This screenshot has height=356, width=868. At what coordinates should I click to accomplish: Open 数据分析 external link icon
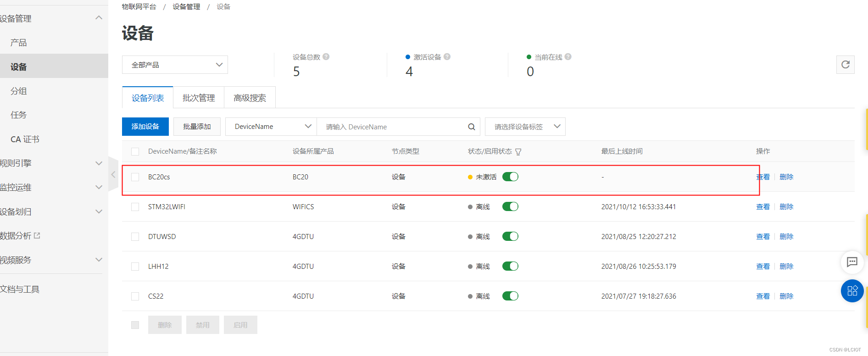(37, 235)
